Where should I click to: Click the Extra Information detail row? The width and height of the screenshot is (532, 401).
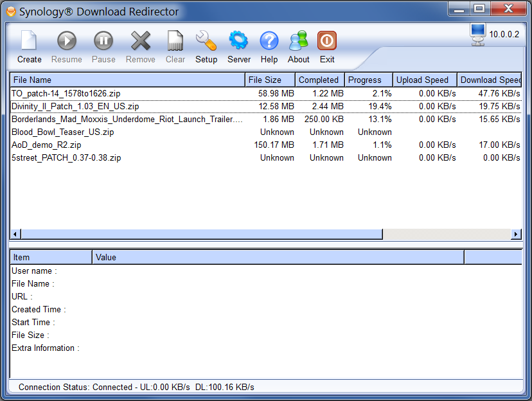point(265,348)
